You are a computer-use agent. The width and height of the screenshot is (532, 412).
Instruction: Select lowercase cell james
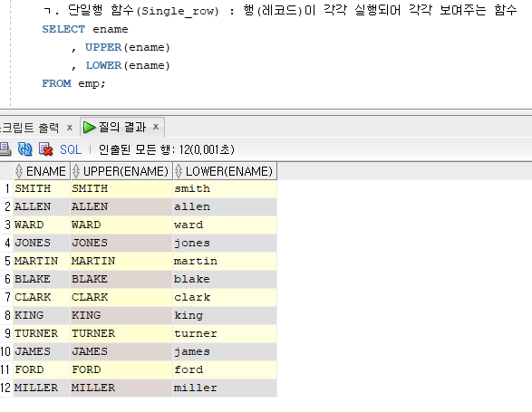click(225, 351)
